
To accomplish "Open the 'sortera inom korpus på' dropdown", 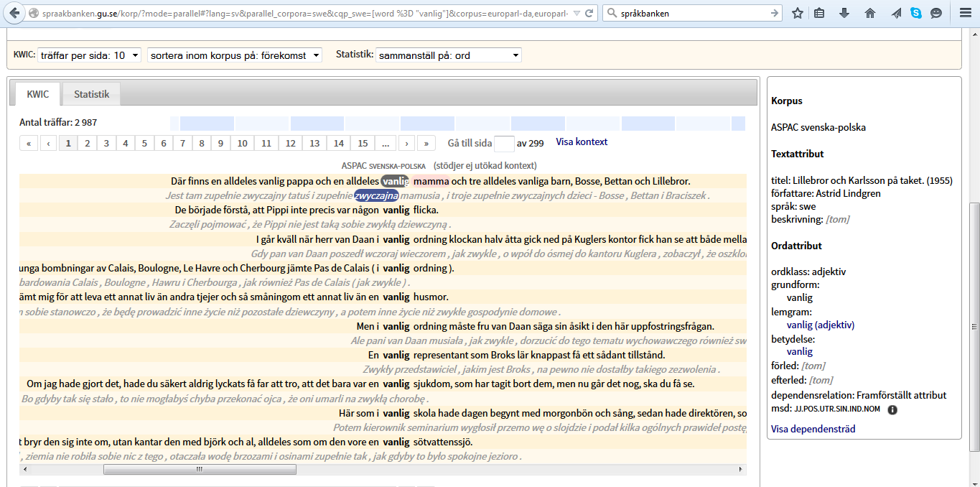I will click(235, 55).
